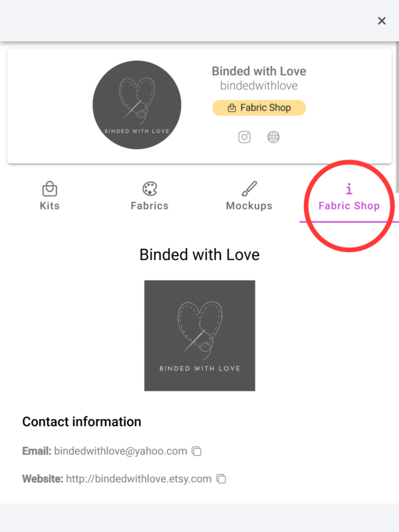Click the Instagram icon
The height and width of the screenshot is (532, 399).
pyautogui.click(x=245, y=137)
